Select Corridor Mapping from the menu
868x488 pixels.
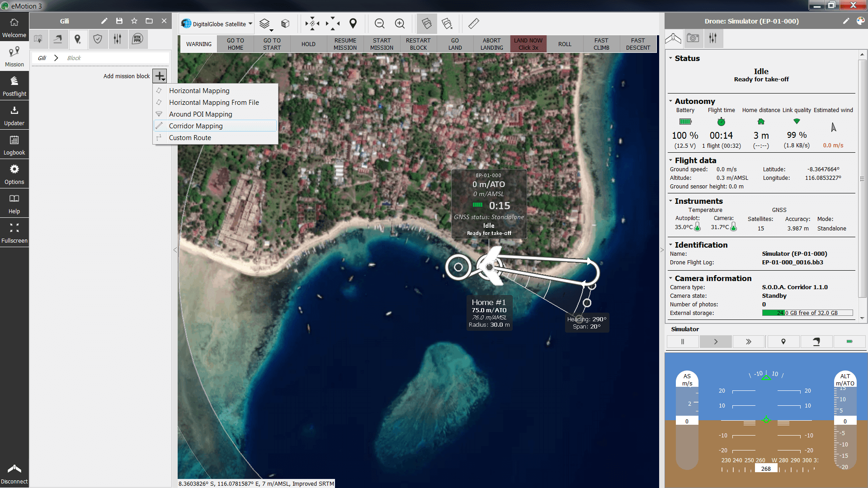196,126
